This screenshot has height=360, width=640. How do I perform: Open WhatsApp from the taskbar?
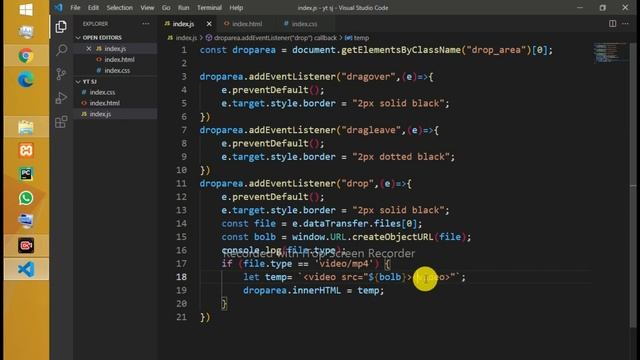click(x=26, y=198)
